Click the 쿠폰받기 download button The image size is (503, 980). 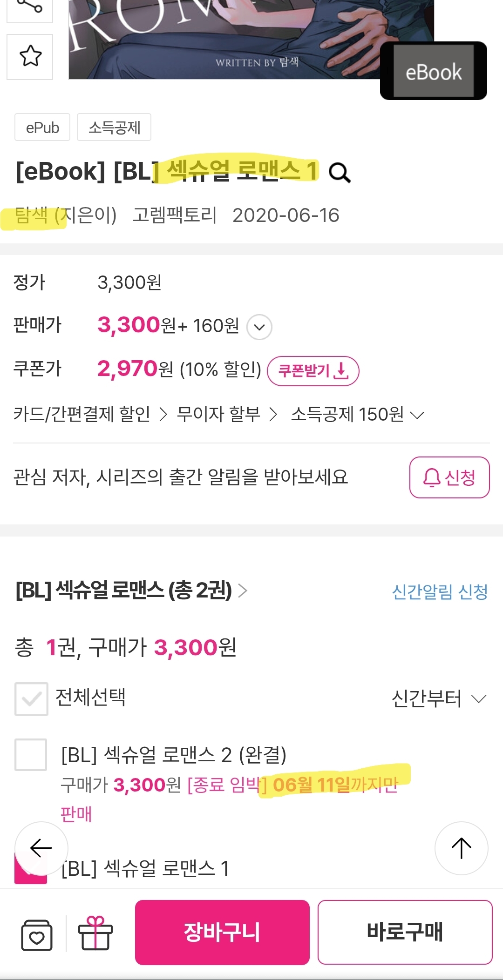click(313, 371)
